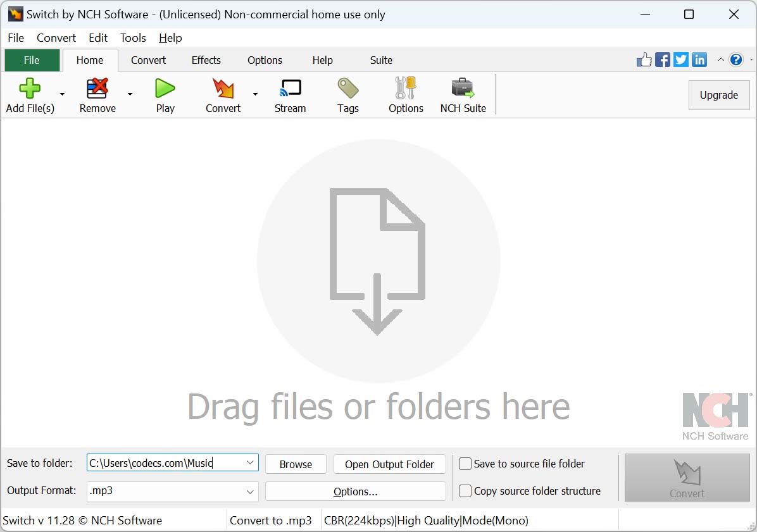Expand the Remove dropdown arrow
Image resolution: width=757 pixels, height=532 pixels.
(x=130, y=94)
